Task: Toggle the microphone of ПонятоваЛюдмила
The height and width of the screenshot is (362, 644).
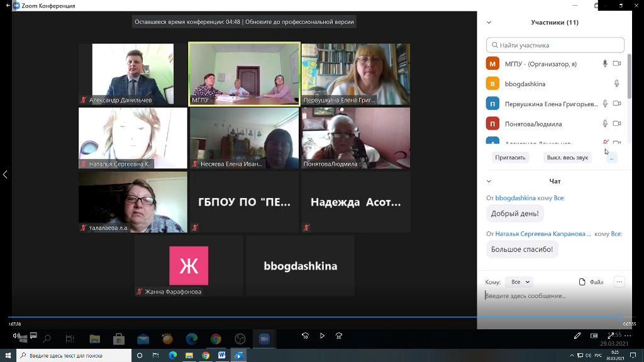Action: (605, 123)
